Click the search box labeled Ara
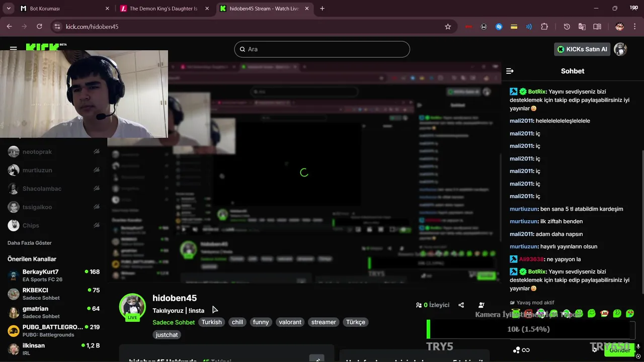Viewport: 644px width, 362px height. pyautogui.click(x=322, y=49)
